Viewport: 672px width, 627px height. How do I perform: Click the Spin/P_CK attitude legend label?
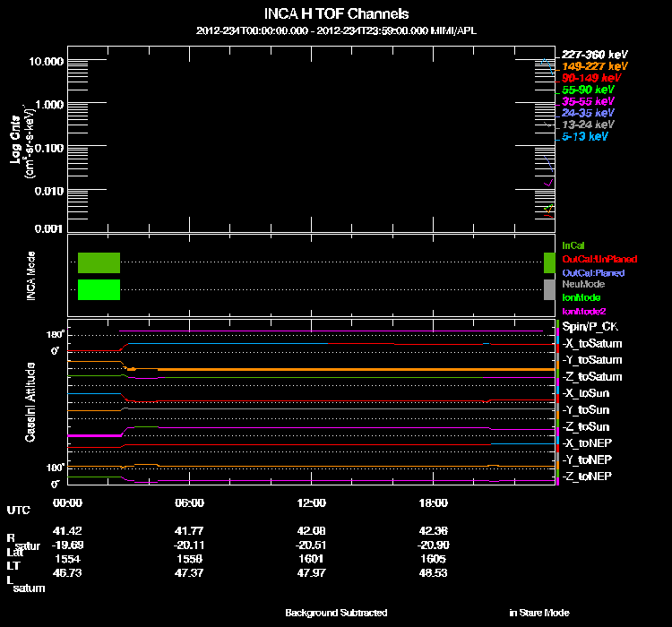pyautogui.click(x=591, y=327)
